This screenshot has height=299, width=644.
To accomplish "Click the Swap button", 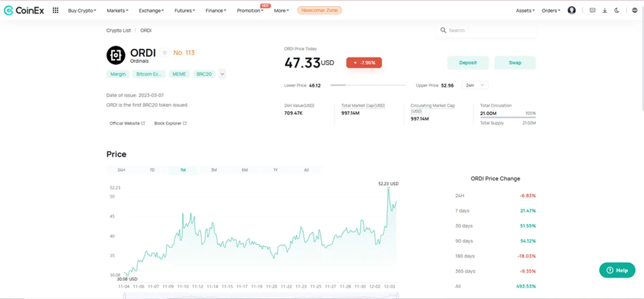I will 515,63.
